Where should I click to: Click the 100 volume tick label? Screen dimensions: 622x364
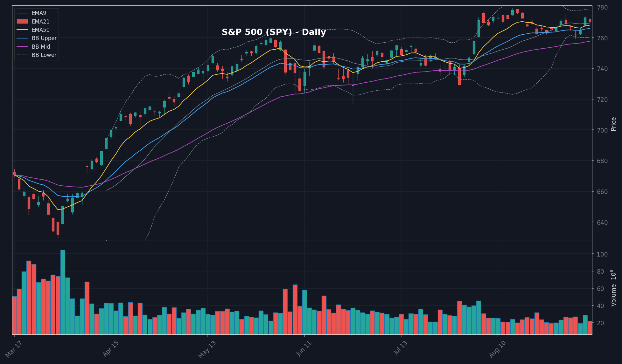pyautogui.click(x=603, y=254)
